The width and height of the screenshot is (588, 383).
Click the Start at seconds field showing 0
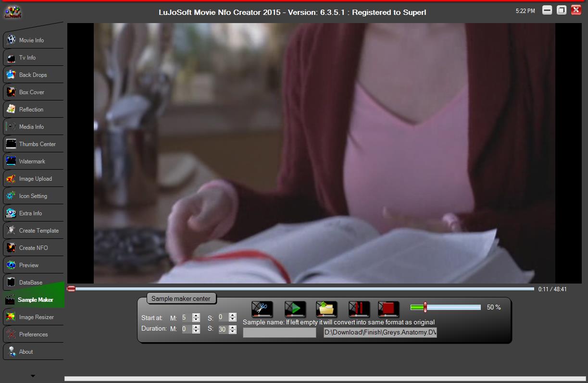tap(223, 317)
